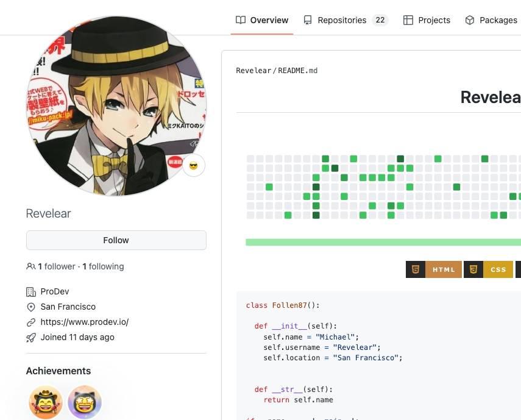
Task: Click the 'Revelear' username below the avatar
Action: [49, 213]
